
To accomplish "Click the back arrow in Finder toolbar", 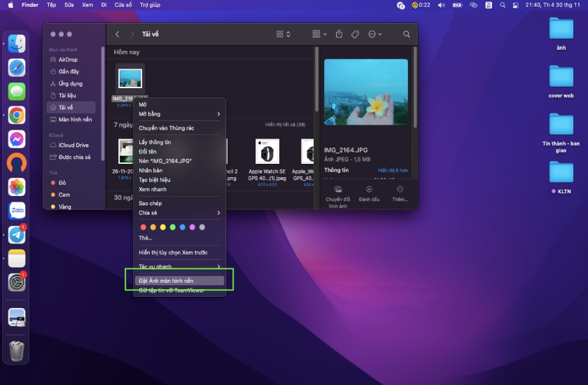I will coord(117,34).
